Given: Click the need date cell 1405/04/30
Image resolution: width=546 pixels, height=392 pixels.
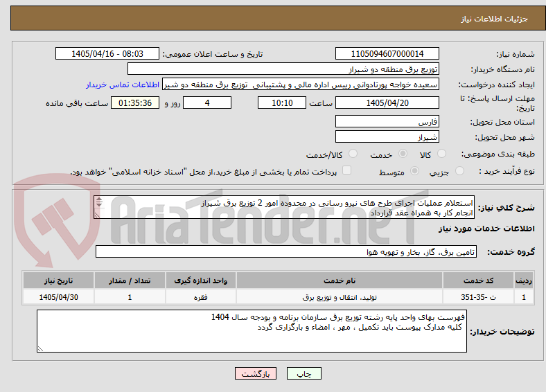Looking at the screenshot, I should tap(58, 297).
